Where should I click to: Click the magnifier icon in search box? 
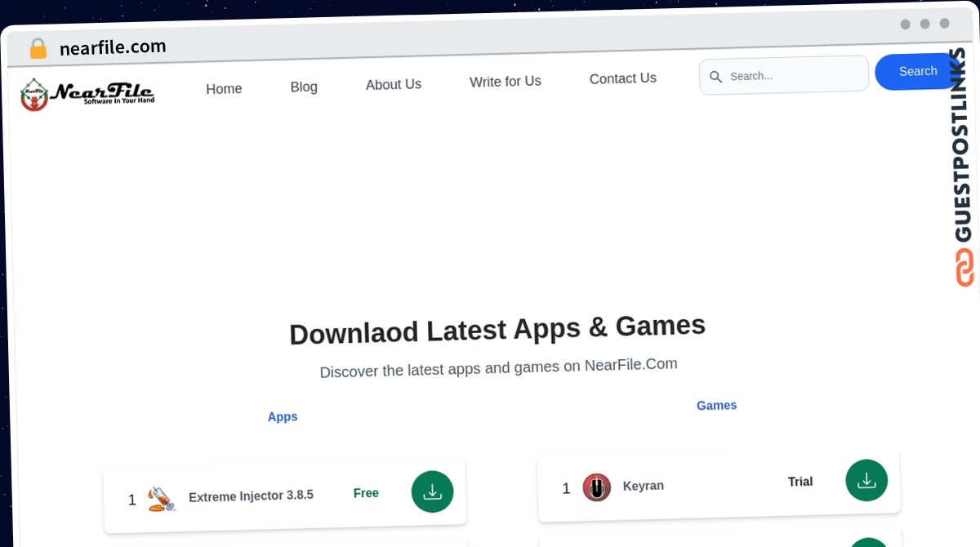716,77
